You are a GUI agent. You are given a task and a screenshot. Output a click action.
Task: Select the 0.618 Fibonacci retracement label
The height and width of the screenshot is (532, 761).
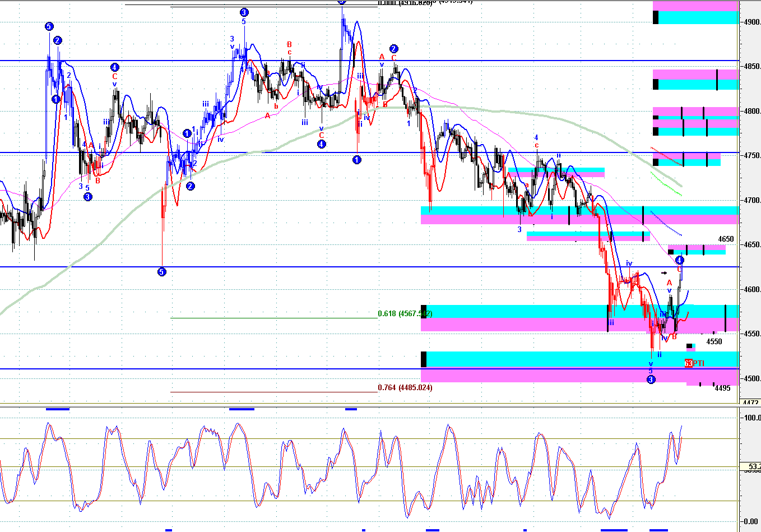point(405,313)
